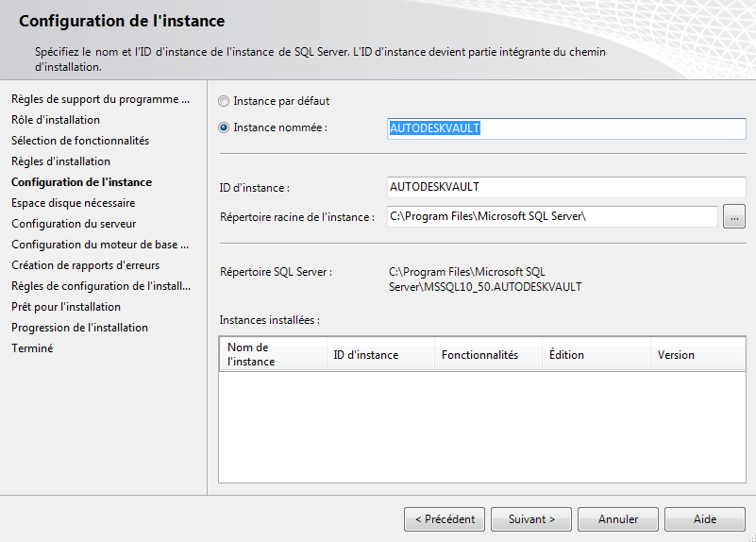
Task: Select the 'Instance par défaut' radio button
Action: 224,101
